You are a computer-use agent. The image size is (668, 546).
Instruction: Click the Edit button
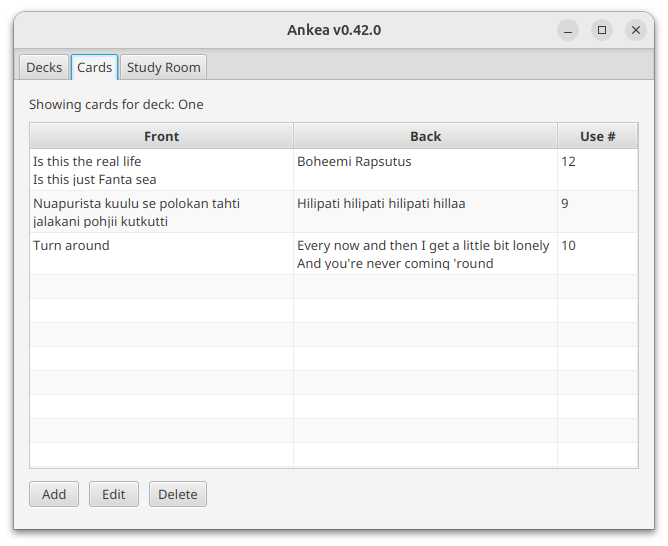point(114,494)
